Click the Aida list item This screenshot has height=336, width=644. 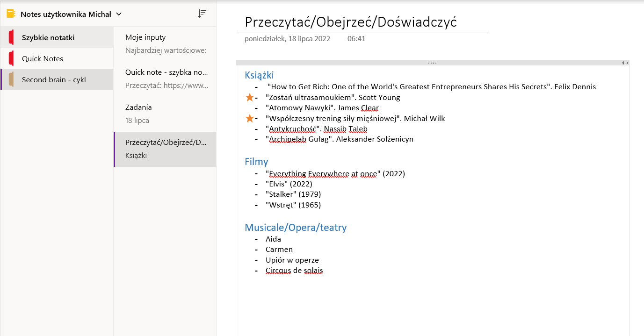point(273,239)
